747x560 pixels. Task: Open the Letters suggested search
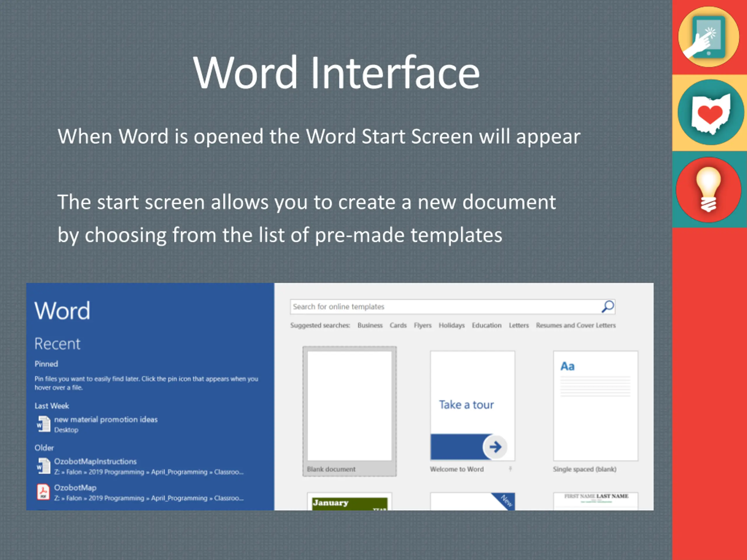point(519,325)
